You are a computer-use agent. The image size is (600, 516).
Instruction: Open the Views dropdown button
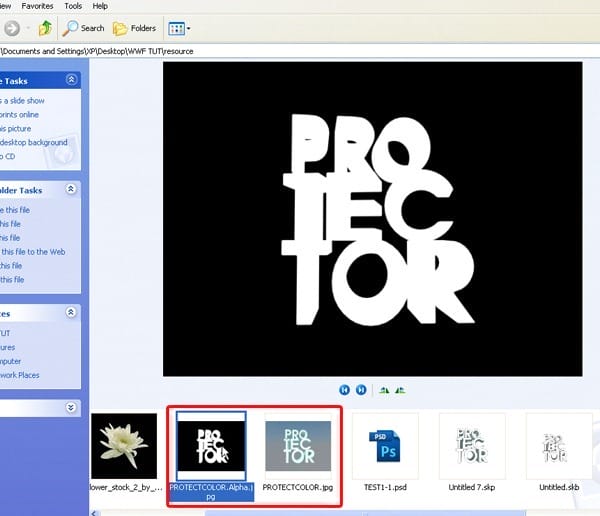179,28
